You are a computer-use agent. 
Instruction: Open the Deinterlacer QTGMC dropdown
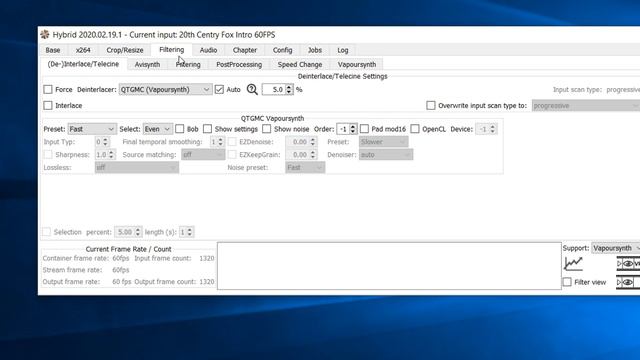point(165,89)
